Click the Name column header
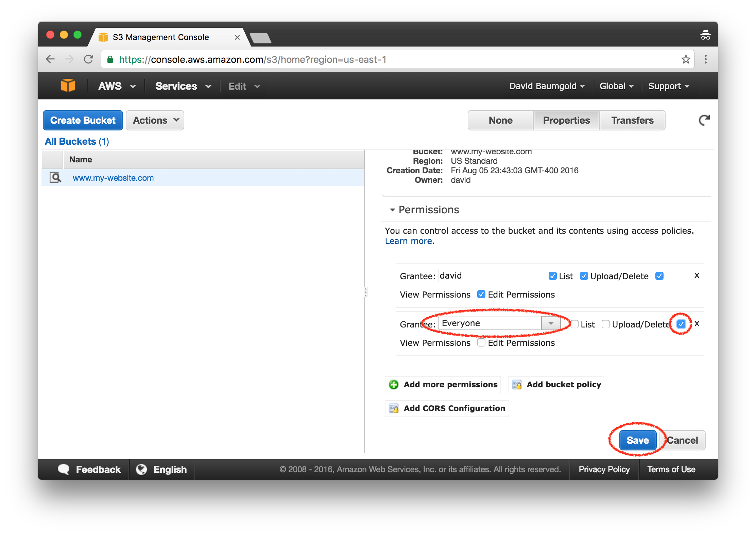 tap(213, 160)
